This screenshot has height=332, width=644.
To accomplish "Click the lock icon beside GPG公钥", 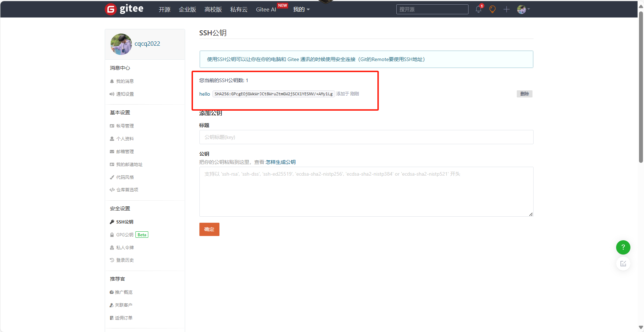I will coord(112,235).
